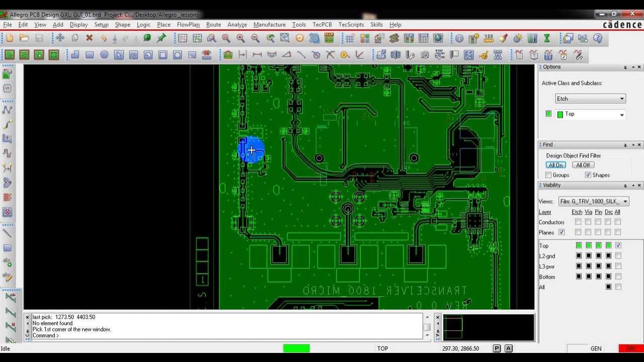
Task: Toggle Conductors Etch checkbox
Action: (x=578, y=222)
